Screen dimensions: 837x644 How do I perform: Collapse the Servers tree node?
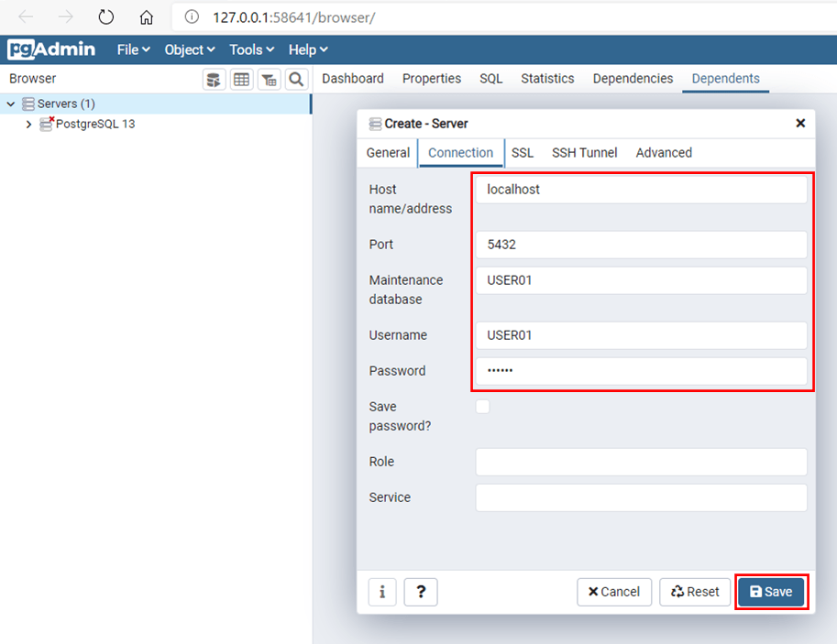[11, 104]
